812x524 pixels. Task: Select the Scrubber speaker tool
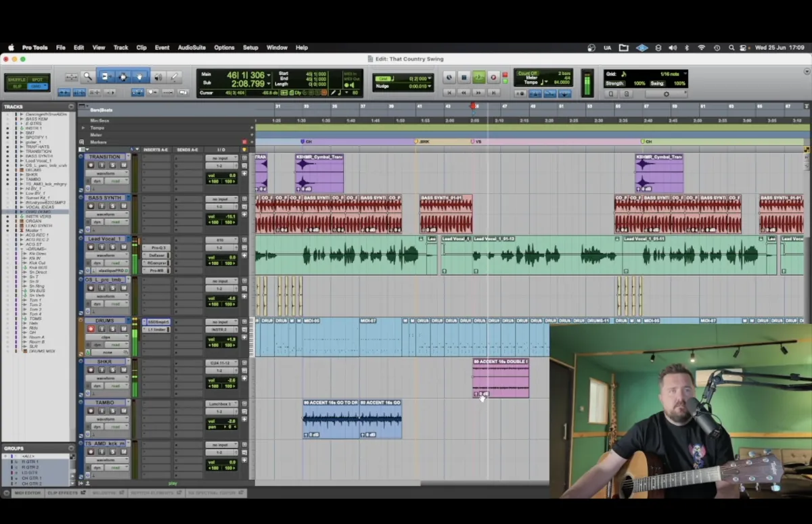pos(158,76)
